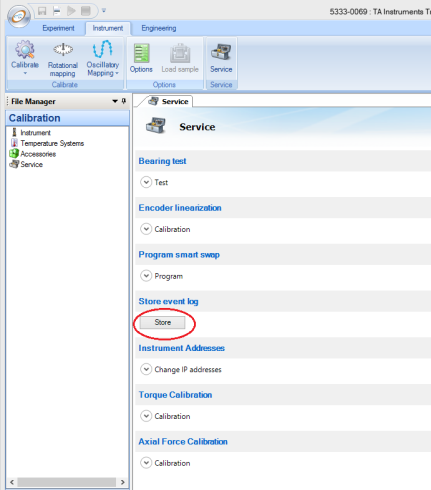Open Oscillatory Mapping in the ribbon
Image resolution: width=431 pixels, height=490 pixels.
point(103,58)
